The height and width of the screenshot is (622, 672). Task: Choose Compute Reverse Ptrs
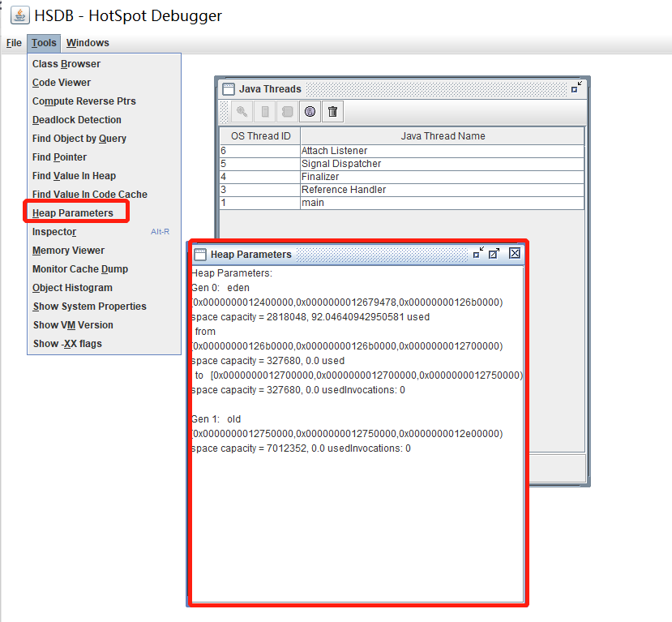tap(104, 101)
